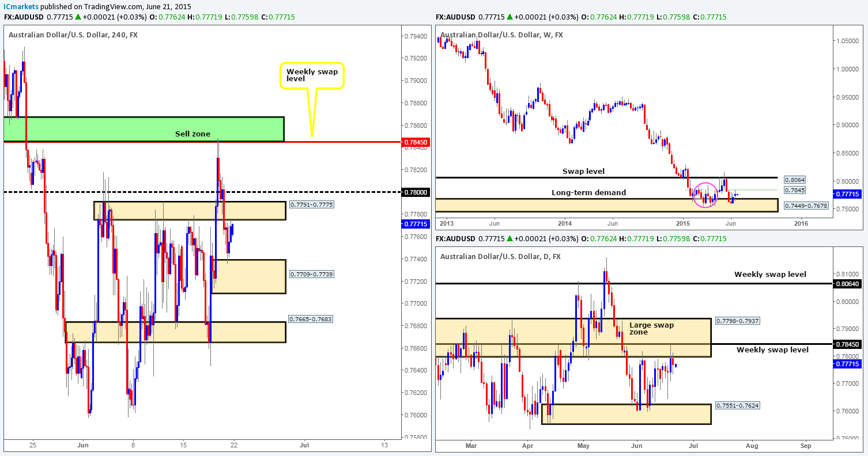Select the 0.7449-0.7678 demand zone label
This screenshot has width=868, height=456.
point(807,205)
